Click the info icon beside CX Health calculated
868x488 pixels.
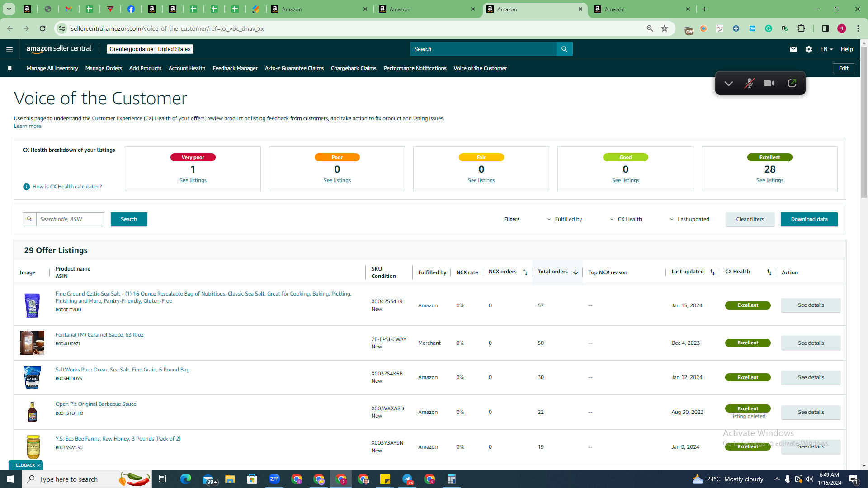coord(26,187)
